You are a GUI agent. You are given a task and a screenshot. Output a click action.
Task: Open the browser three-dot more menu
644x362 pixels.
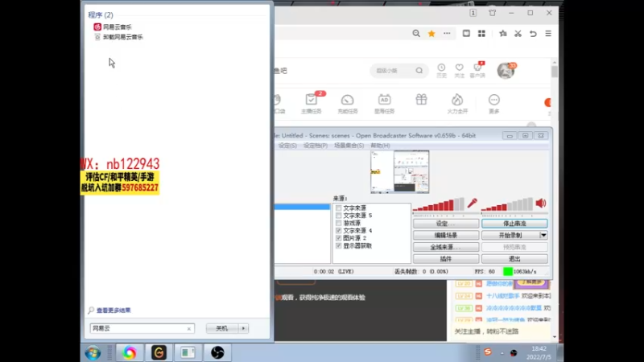[447, 34]
